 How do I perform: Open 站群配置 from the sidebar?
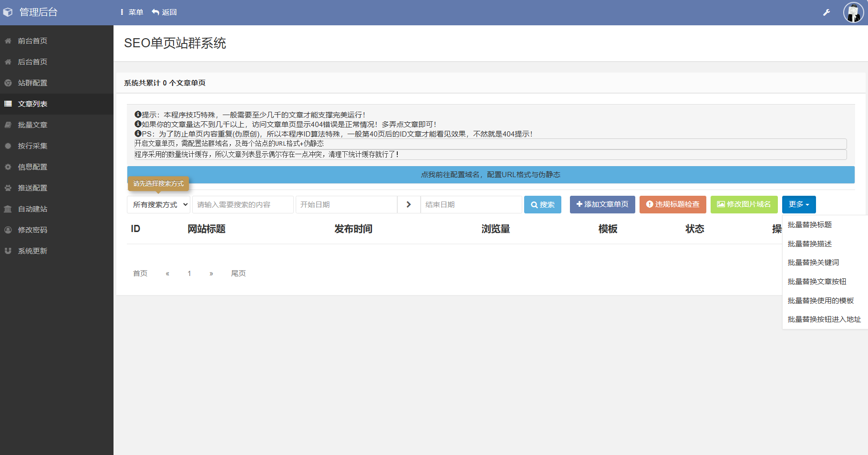click(x=32, y=83)
